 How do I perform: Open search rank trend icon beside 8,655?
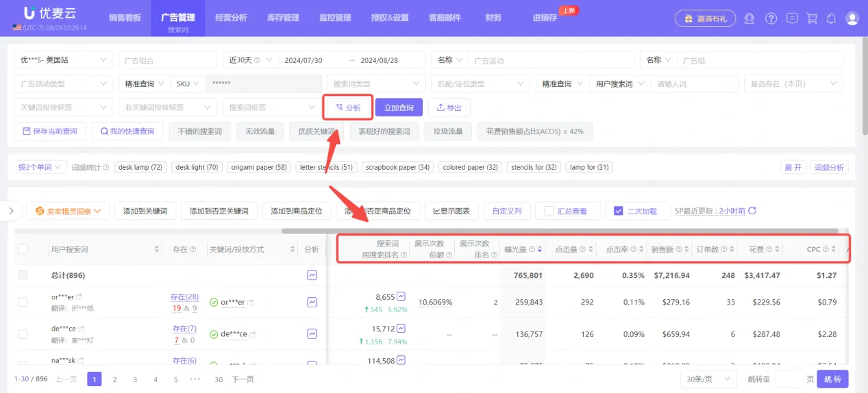coord(401,296)
